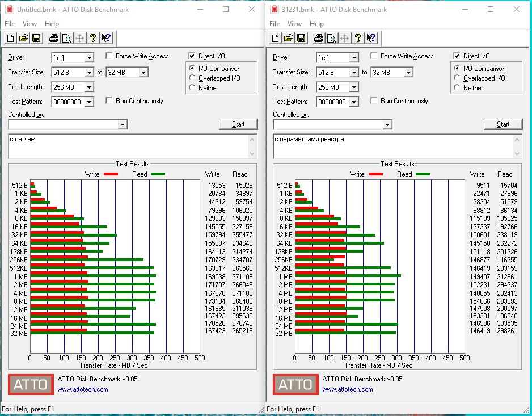Click Print Preview icon in right window toolbar
532x416 pixels.
[331, 38]
